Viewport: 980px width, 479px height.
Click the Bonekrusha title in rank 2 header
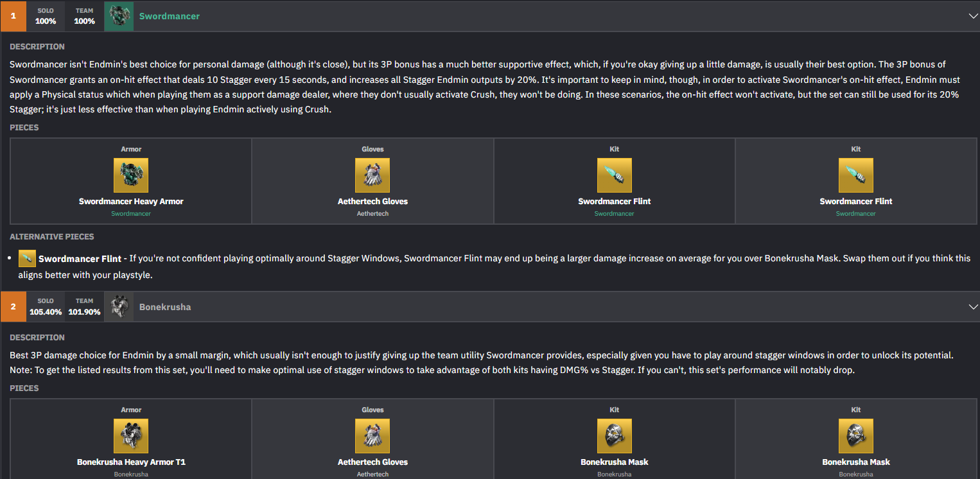click(165, 307)
